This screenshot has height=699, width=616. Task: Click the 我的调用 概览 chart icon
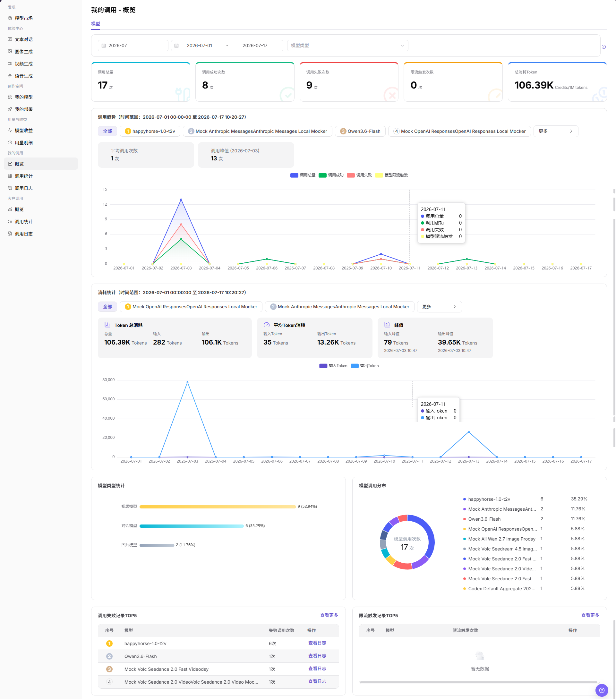coord(10,164)
